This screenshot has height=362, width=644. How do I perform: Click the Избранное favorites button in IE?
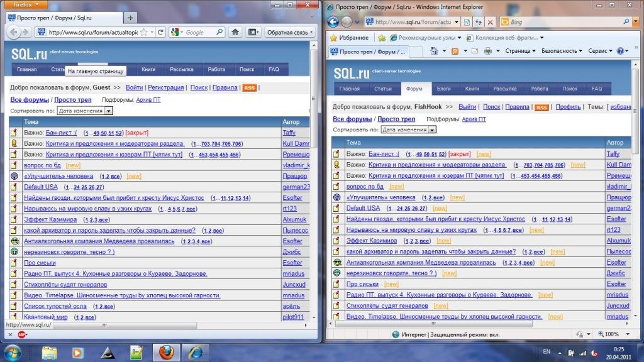[x=349, y=38]
